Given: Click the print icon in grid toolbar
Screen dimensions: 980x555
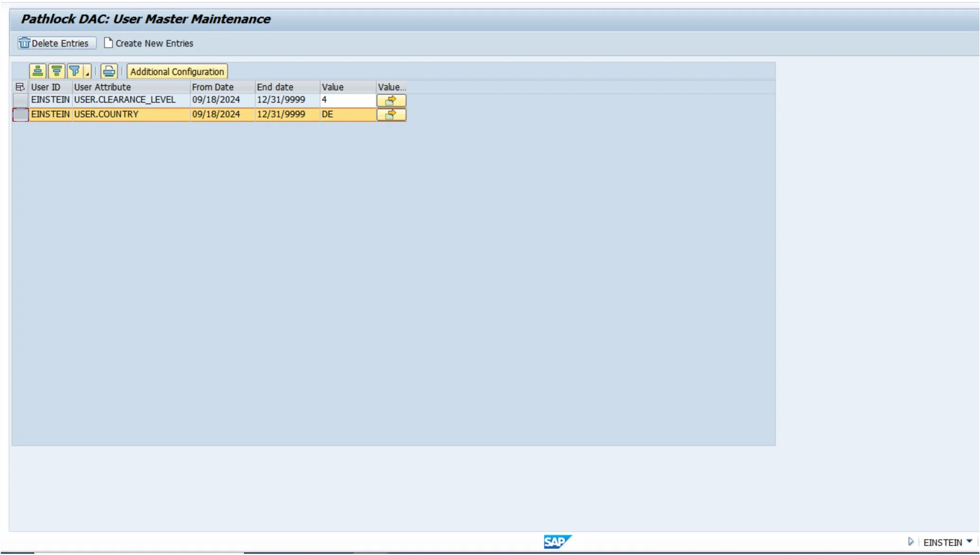Looking at the screenshot, I should point(109,71).
